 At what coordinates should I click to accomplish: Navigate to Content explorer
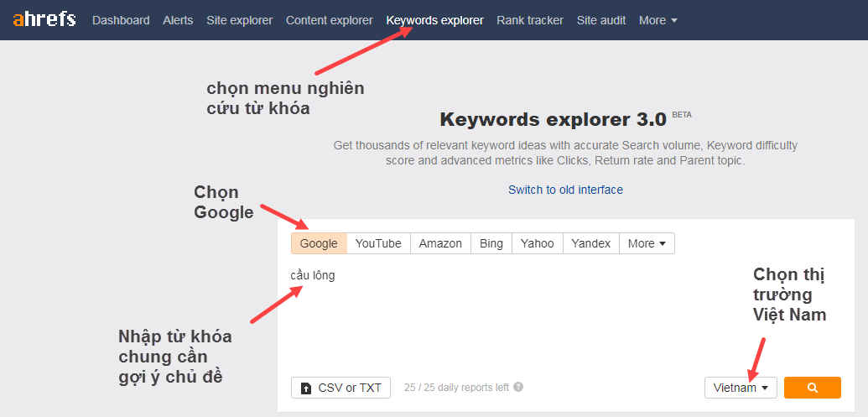click(329, 20)
